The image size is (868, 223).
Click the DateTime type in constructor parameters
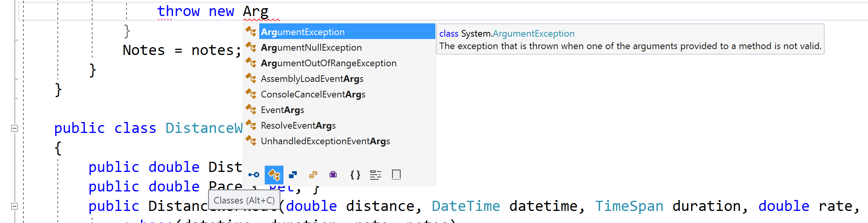[x=466, y=206]
